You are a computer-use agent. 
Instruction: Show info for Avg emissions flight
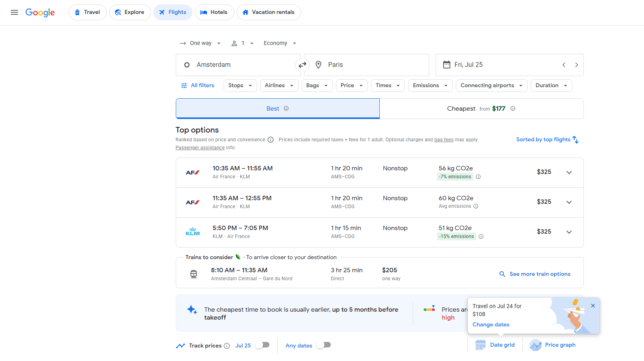point(476,206)
